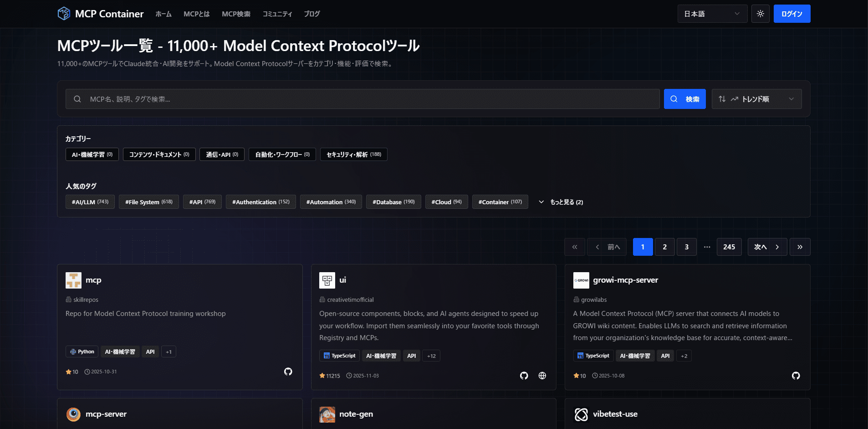Toggle the #AI/LLM tag filter
The width and height of the screenshot is (868, 429).
[x=90, y=202]
